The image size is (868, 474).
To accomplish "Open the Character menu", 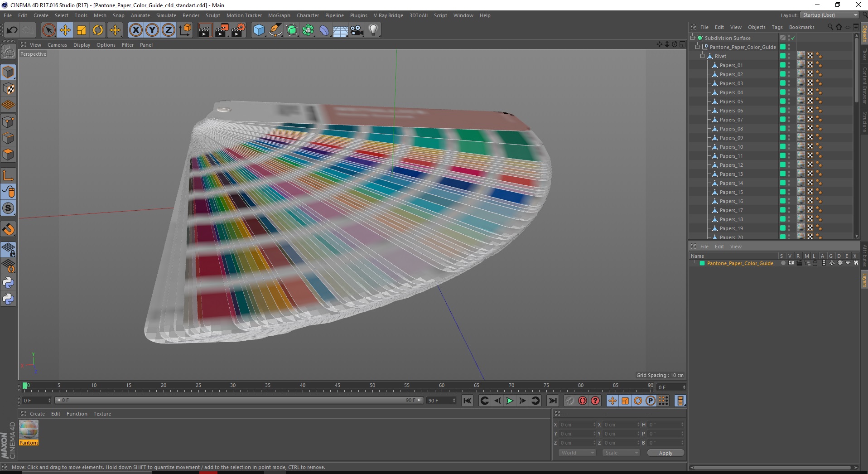I will point(308,15).
